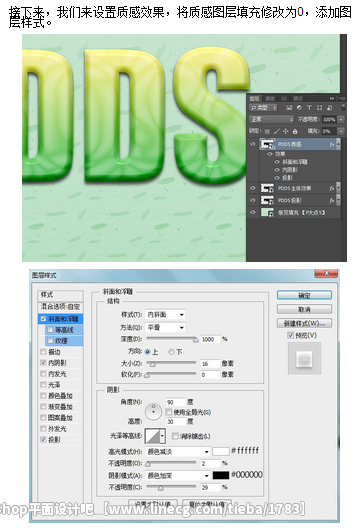The width and height of the screenshot is (361, 528).
Task: Expand effects of PDDS 主体效果 layer
Action: pos(338,188)
